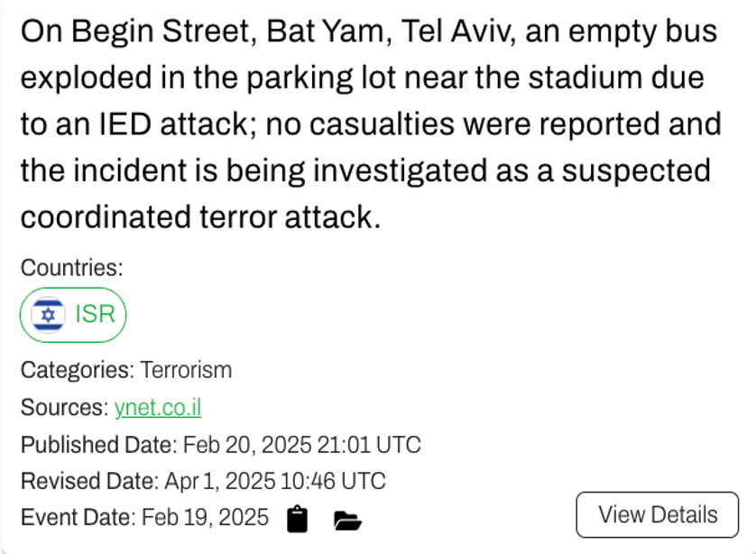The height and width of the screenshot is (554, 756).
Task: Click the 'Sources:' label
Action: click(64, 408)
